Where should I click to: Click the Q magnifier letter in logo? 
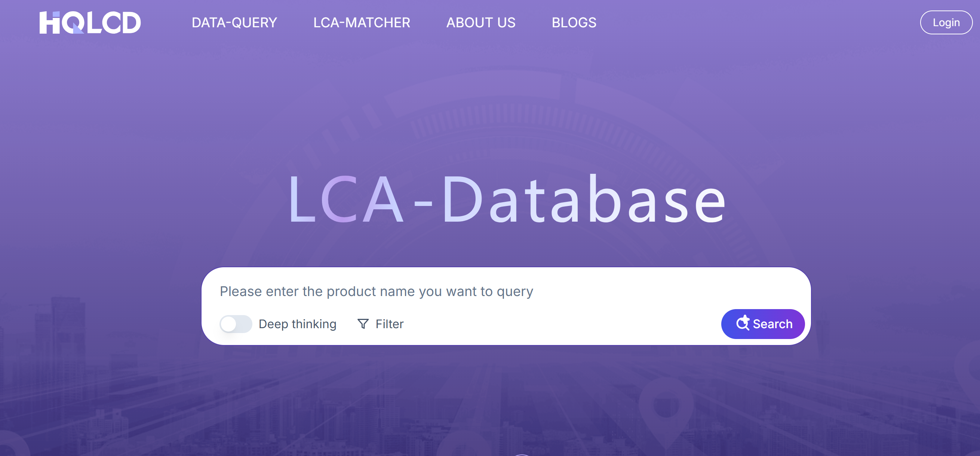tap(73, 23)
